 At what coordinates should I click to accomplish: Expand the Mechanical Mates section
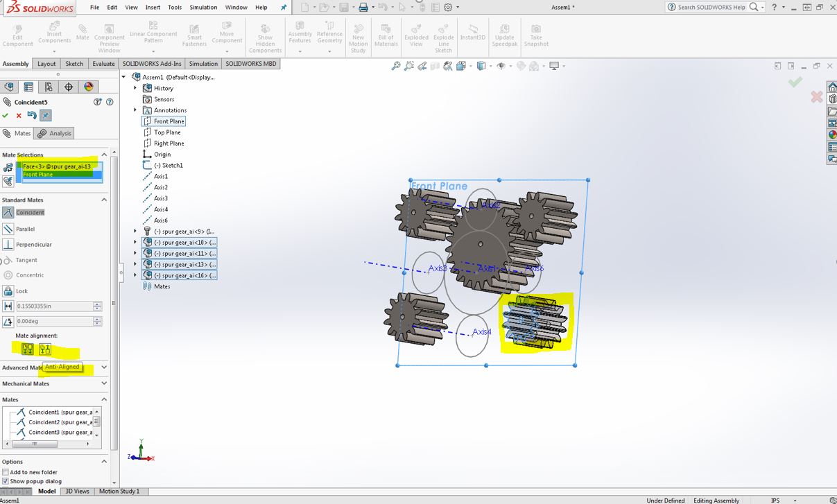(104, 383)
